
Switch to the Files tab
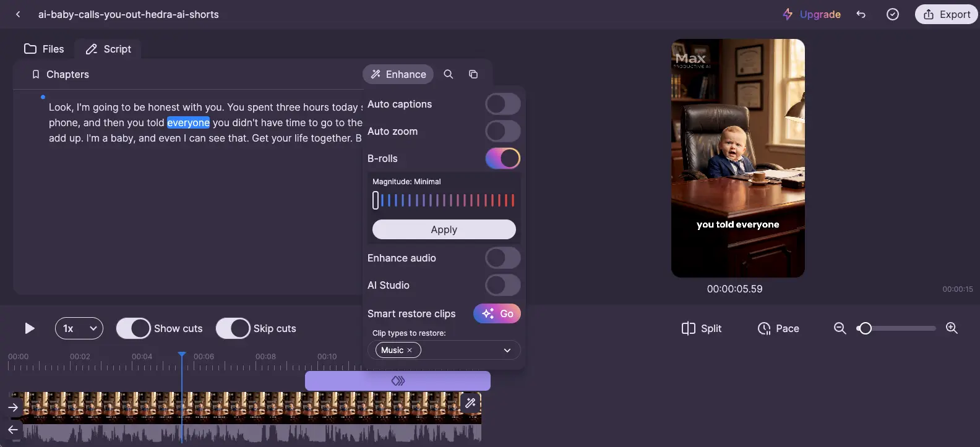(x=44, y=49)
